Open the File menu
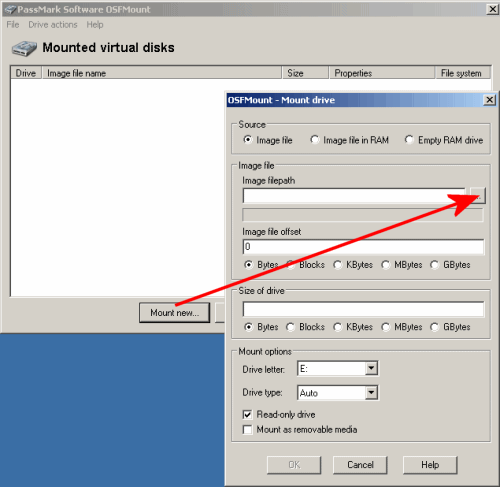The image size is (500, 487). [x=13, y=25]
